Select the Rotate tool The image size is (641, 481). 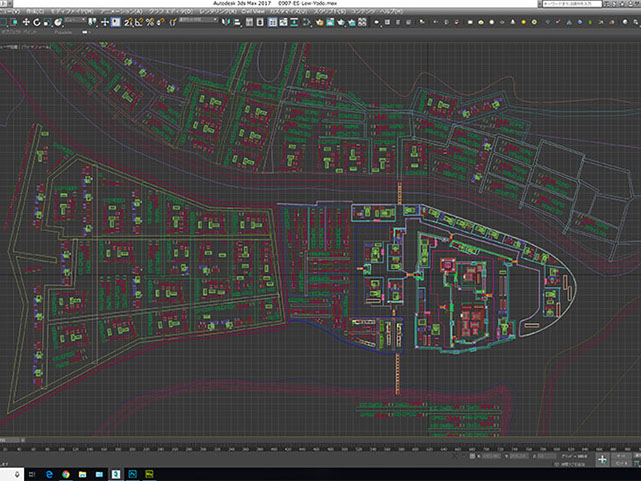click(37, 21)
